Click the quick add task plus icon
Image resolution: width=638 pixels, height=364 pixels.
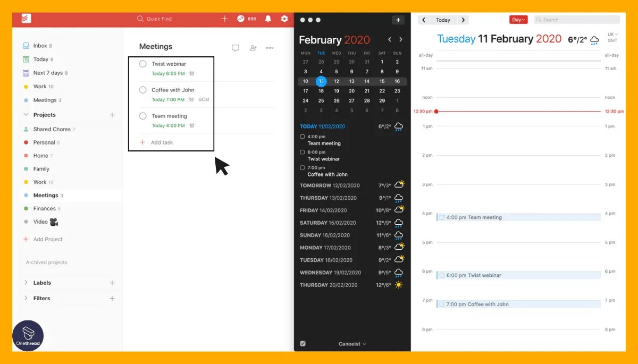click(224, 19)
